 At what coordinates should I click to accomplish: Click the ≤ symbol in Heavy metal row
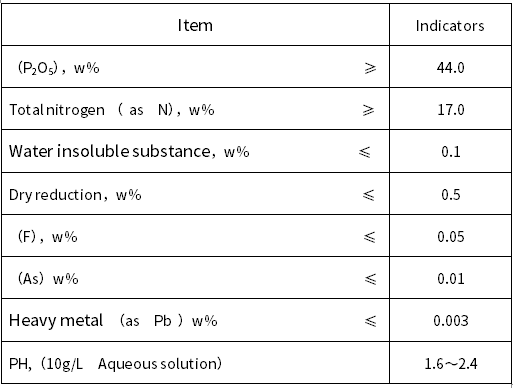coord(370,321)
